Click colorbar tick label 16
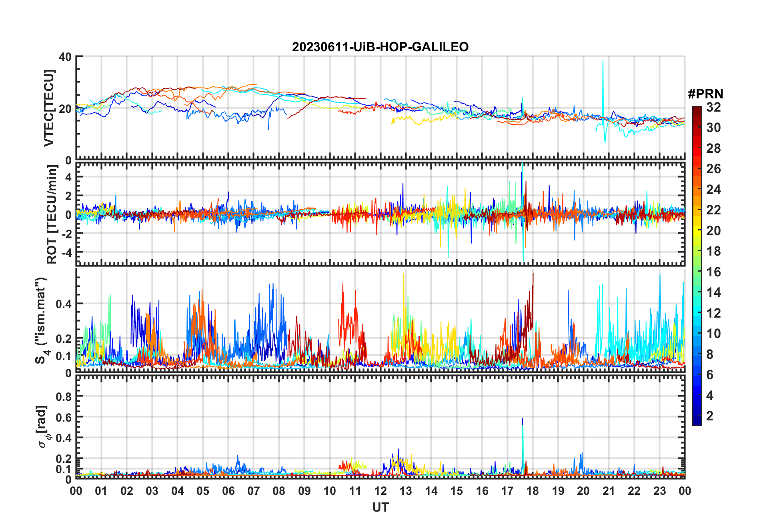Image resolution: width=761 pixels, height=532 pixels. pos(713,272)
